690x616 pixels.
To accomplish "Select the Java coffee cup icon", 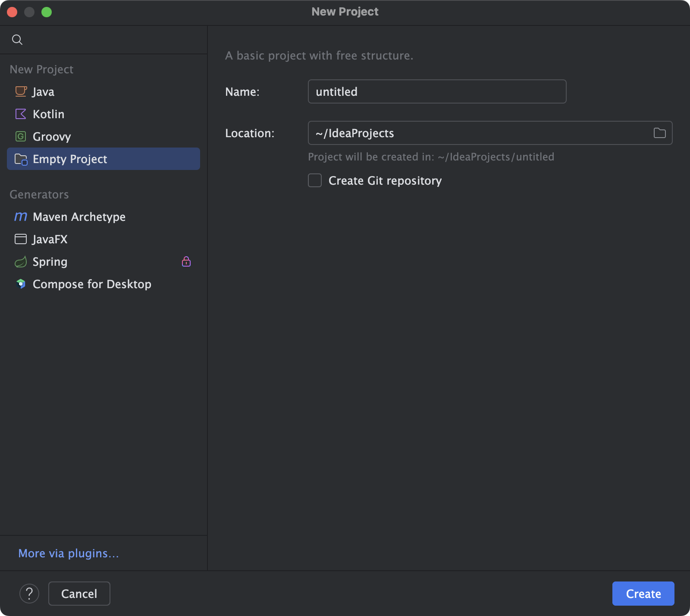I will tap(21, 91).
